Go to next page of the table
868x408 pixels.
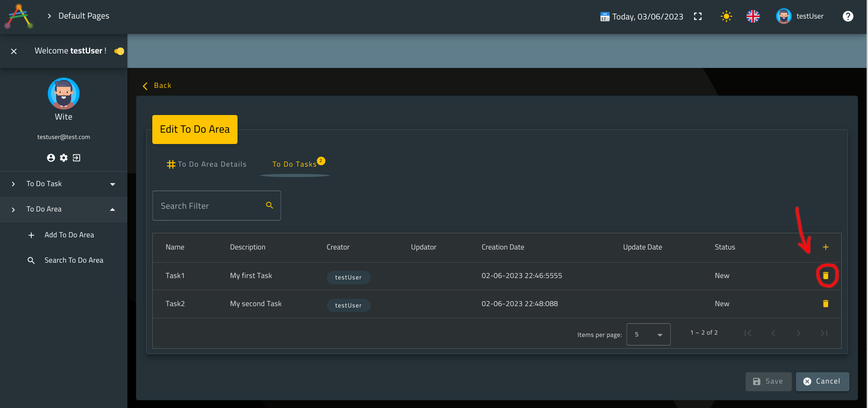click(x=799, y=333)
